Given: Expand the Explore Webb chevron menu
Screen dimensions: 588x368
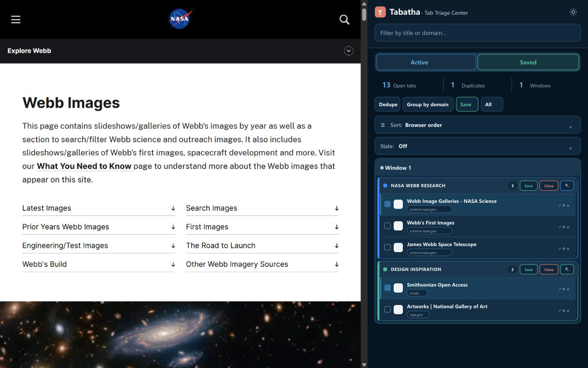Looking at the screenshot, I should 349,51.
